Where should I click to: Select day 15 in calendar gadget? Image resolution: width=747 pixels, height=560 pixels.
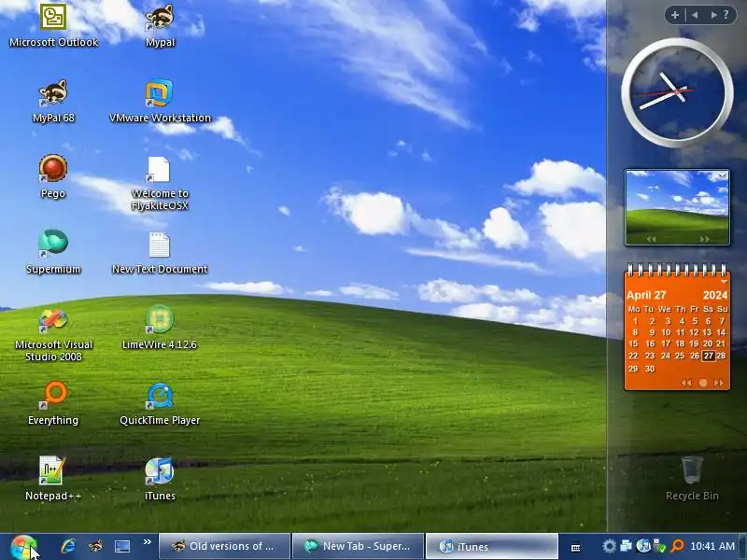pyautogui.click(x=633, y=343)
